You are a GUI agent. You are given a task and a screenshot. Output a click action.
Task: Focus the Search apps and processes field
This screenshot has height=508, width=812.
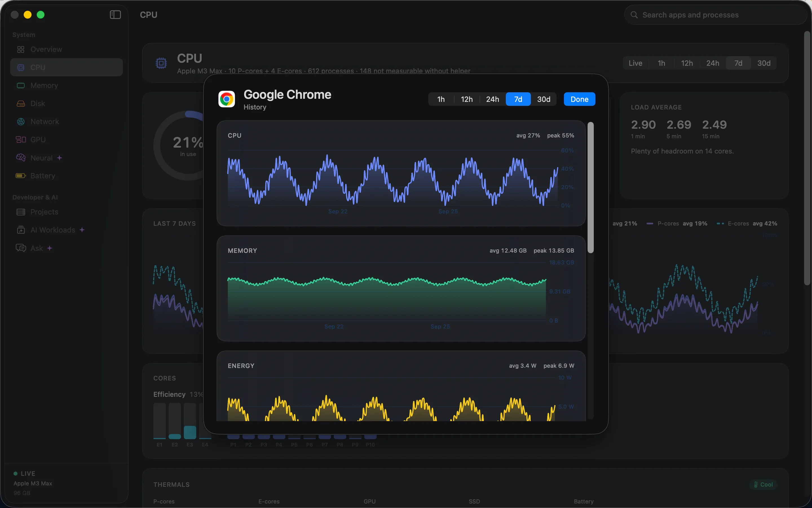coord(715,15)
